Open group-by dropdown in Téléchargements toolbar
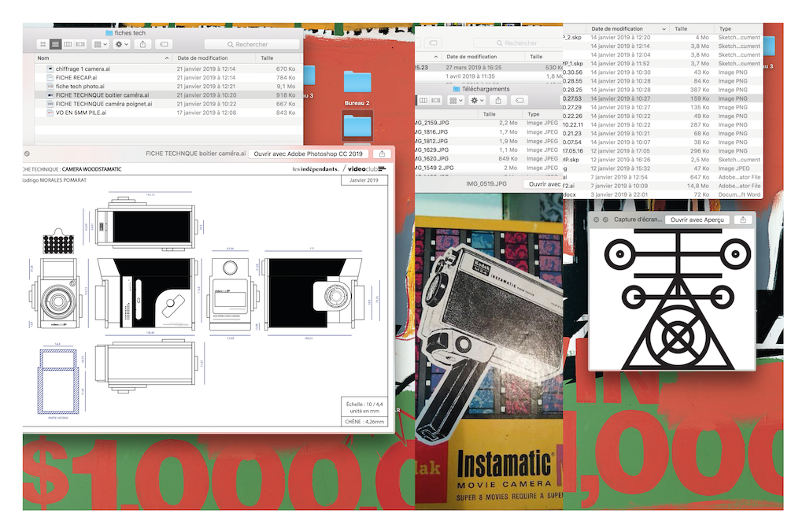The image size is (806, 532). [x=456, y=100]
